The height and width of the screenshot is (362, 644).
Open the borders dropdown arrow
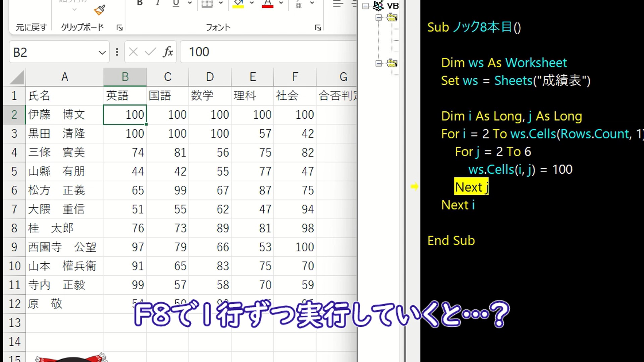(221, 3)
